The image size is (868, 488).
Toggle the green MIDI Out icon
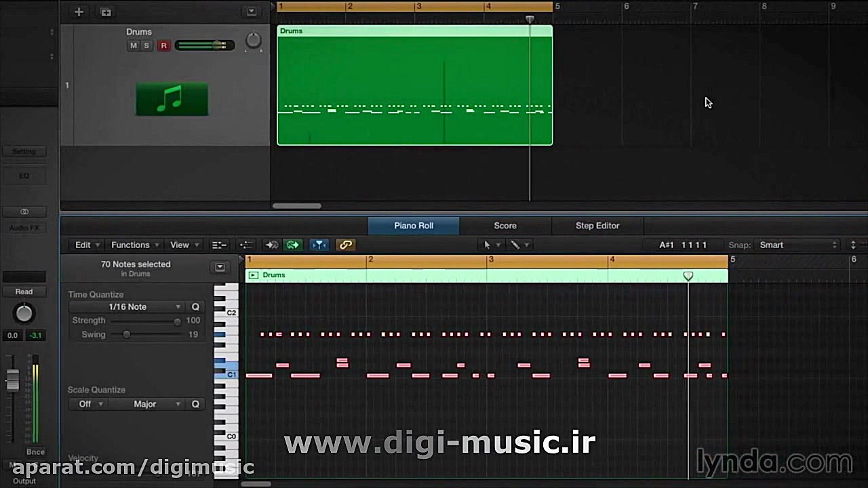point(293,245)
